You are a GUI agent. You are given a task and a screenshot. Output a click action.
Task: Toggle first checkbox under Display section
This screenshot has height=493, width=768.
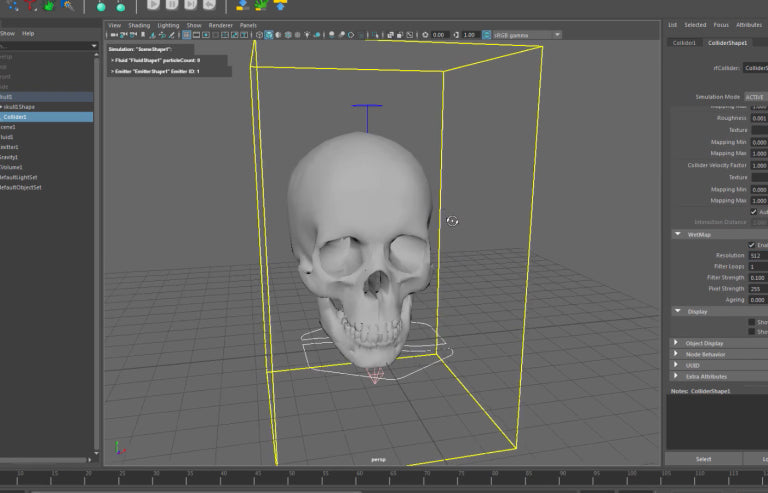(752, 322)
